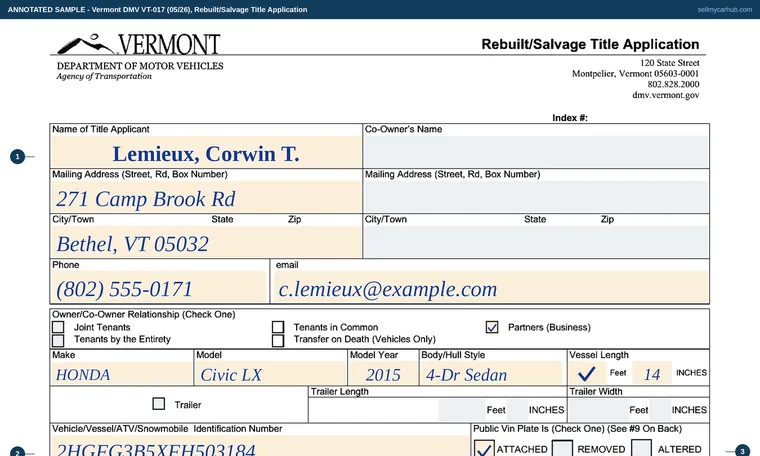The height and width of the screenshot is (456, 760).
Task: Click the co-owner City/Town State Zip field
Action: click(536, 242)
